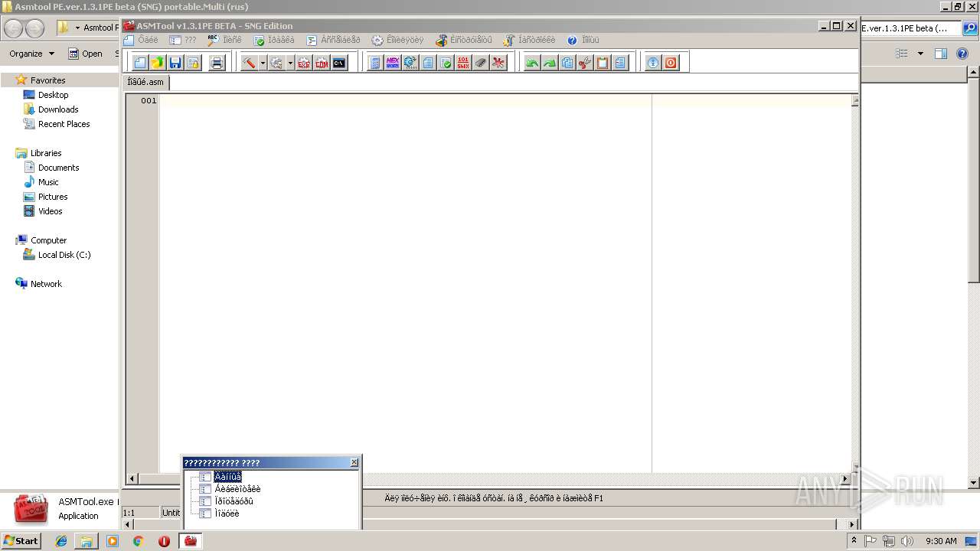Open the black command prompt toolbar icon
Viewport: 980px width, 551px height.
pos(339,63)
